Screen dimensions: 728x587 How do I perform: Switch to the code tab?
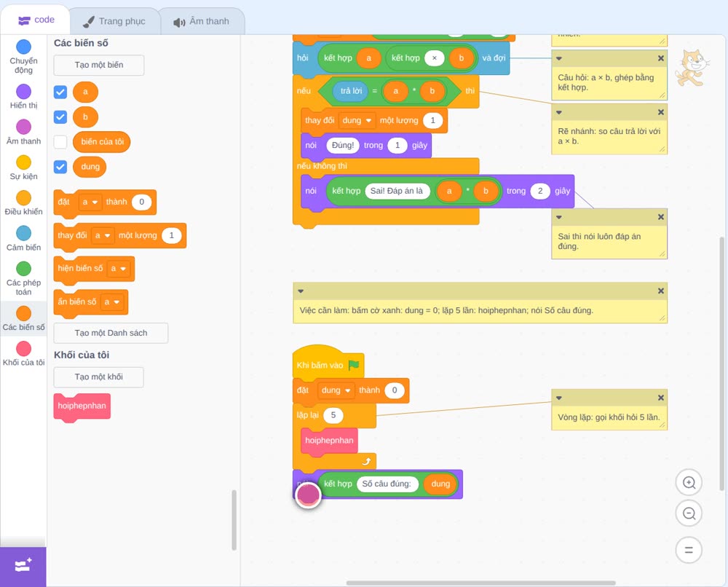click(36, 20)
